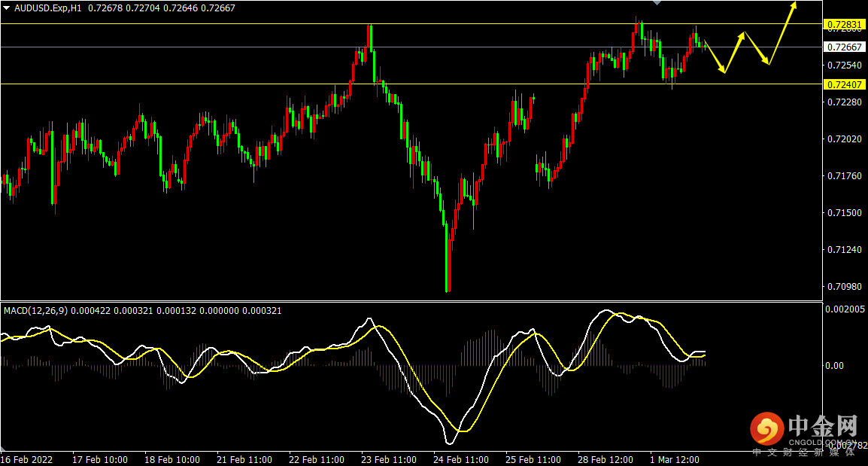Click the 0.72020 price scale value
The width and height of the screenshot is (868, 466).
tap(845, 139)
